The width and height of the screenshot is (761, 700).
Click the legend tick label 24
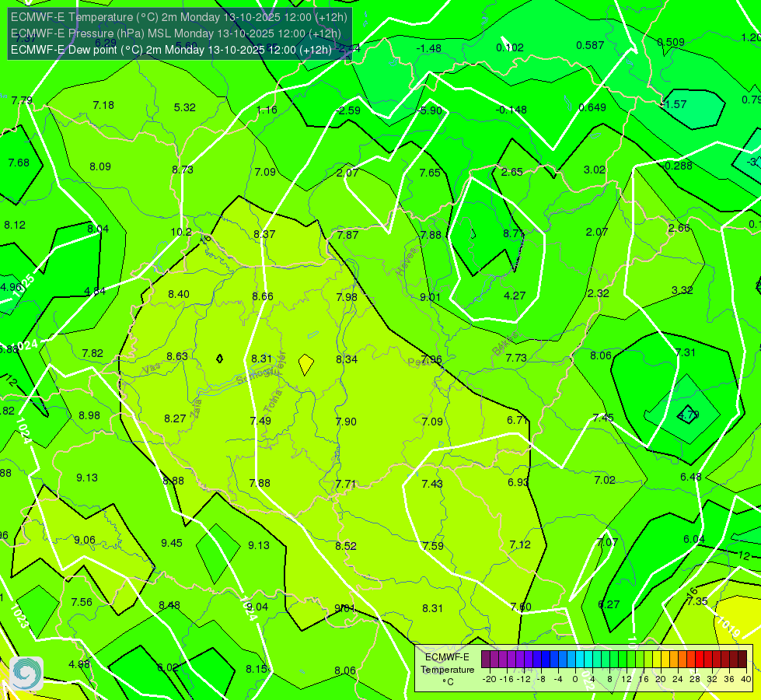[x=678, y=679]
